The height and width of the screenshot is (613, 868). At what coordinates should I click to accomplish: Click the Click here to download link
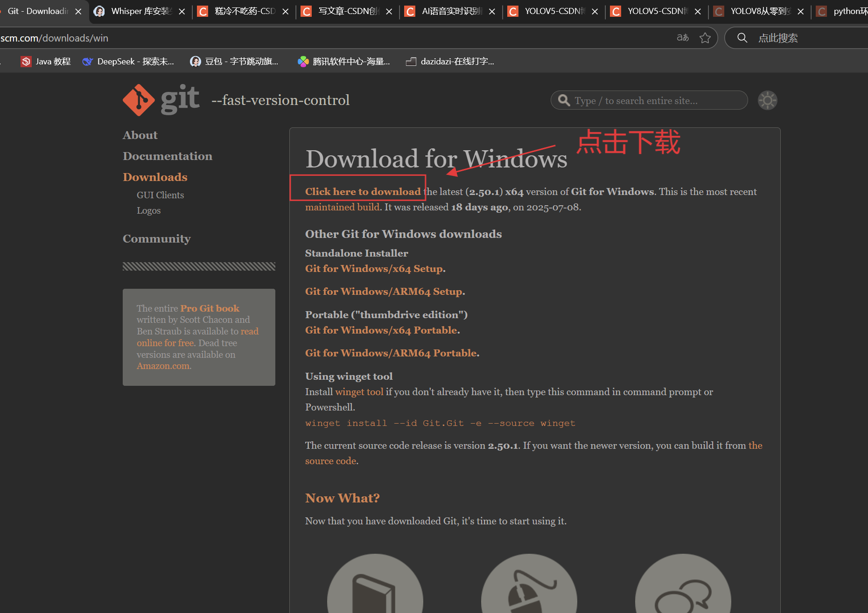363,191
